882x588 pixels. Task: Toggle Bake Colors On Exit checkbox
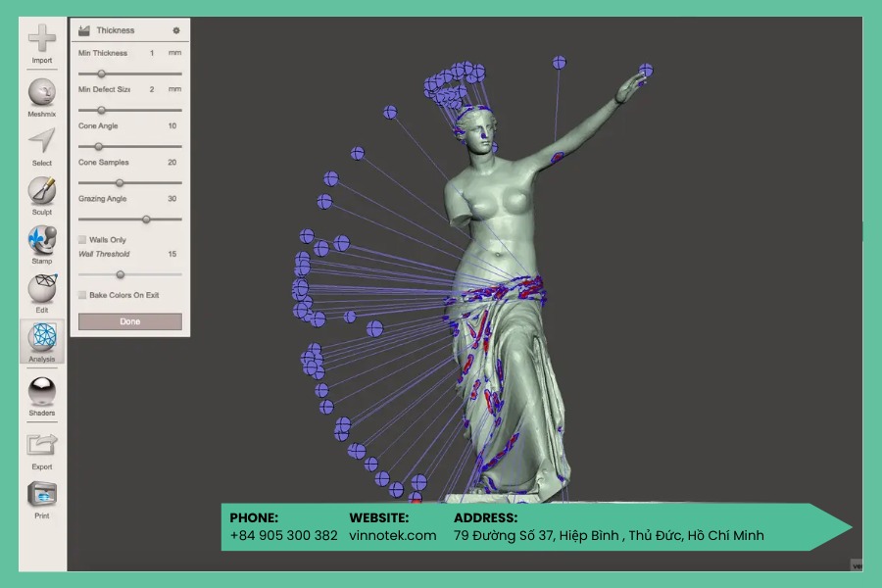click(x=82, y=295)
